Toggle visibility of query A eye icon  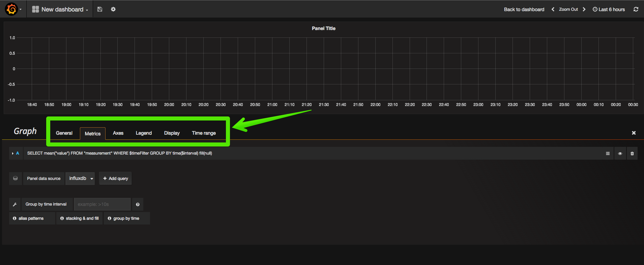point(620,154)
